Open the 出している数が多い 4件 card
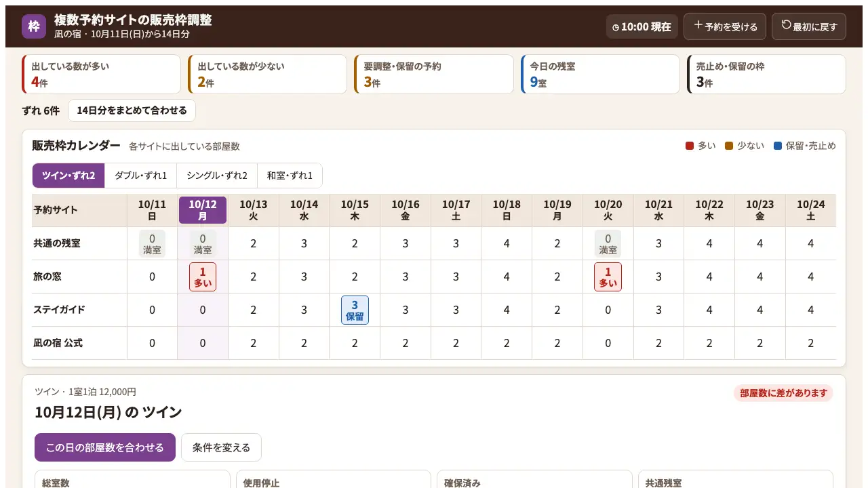 (x=102, y=74)
